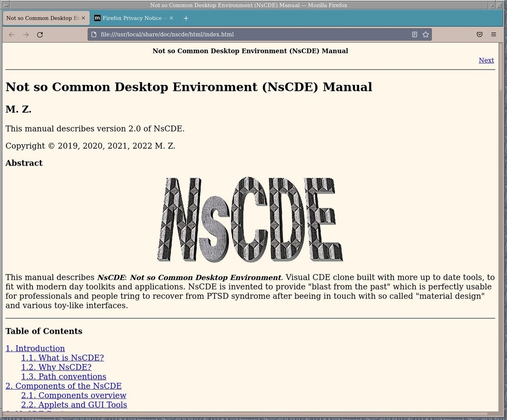Bookmark this page with the star icon

coord(425,35)
